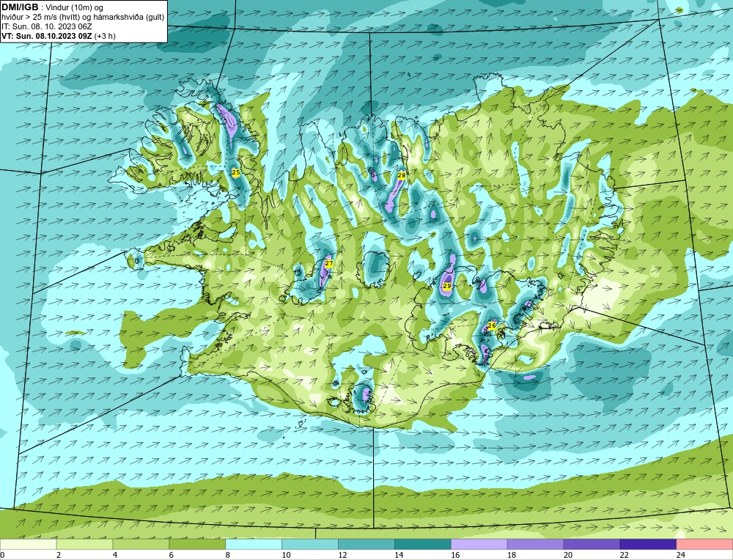Select the 10–12 m/s light teal swatch

(310, 545)
